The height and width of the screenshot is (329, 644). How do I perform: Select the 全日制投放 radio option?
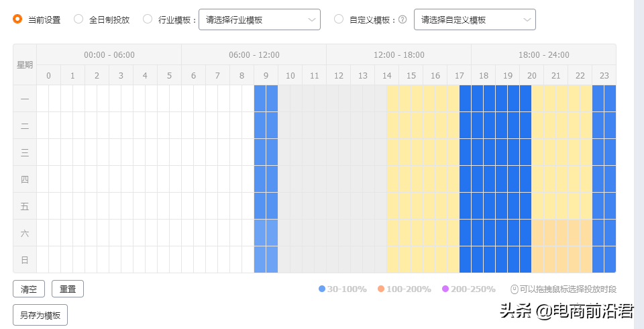78,19
